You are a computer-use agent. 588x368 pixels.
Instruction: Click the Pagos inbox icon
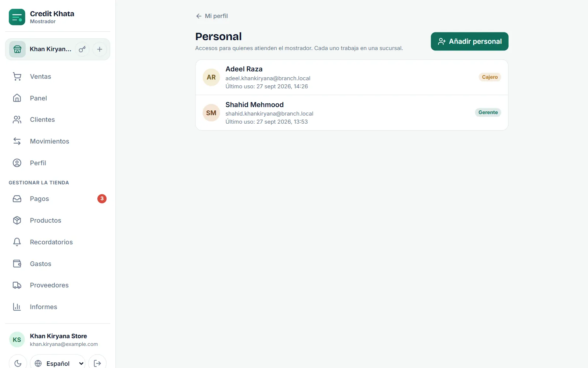click(17, 199)
